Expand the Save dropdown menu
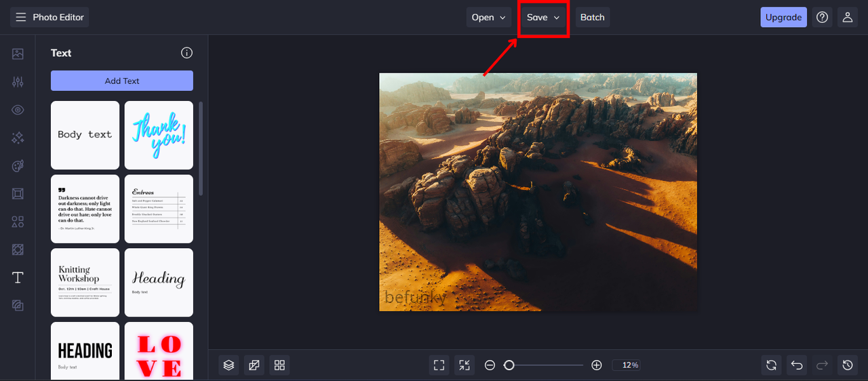Image resolution: width=868 pixels, height=381 pixels. 543,18
